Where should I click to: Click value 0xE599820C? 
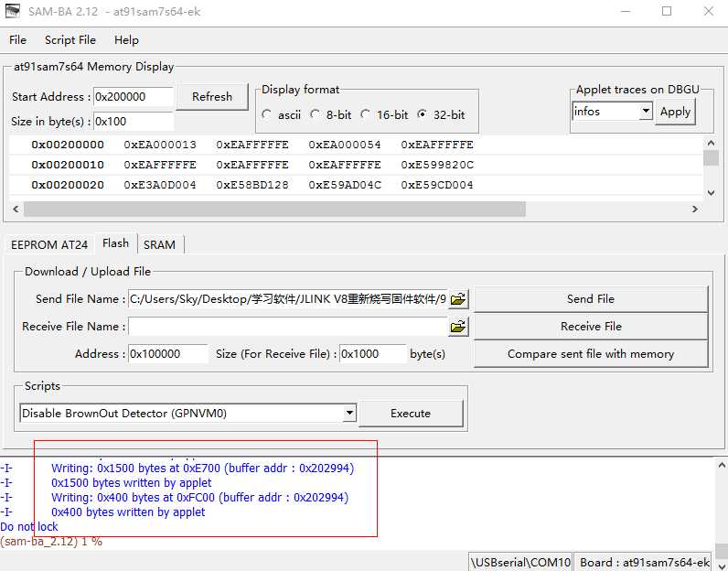(x=437, y=165)
